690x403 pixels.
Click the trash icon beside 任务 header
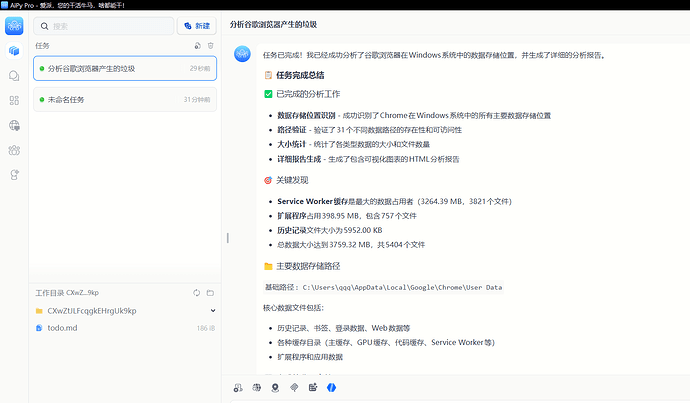pyautogui.click(x=211, y=46)
